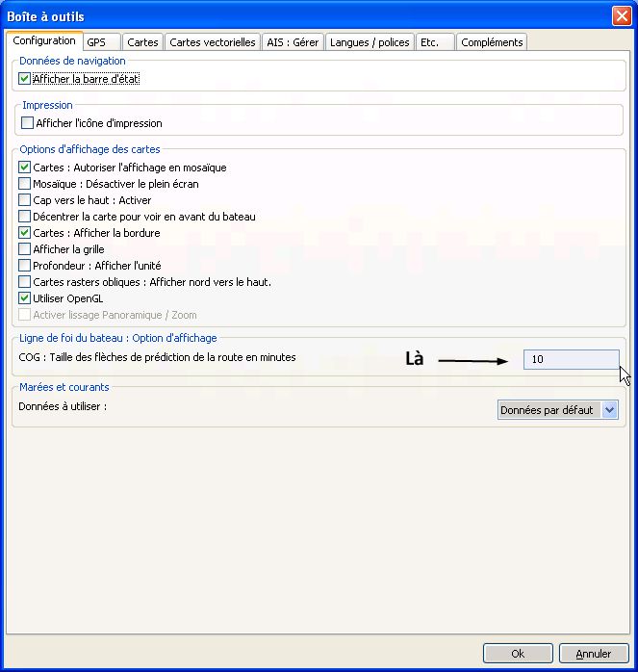Uncheck Afficher la barre d'état
The height and width of the screenshot is (672, 638).
point(25,79)
